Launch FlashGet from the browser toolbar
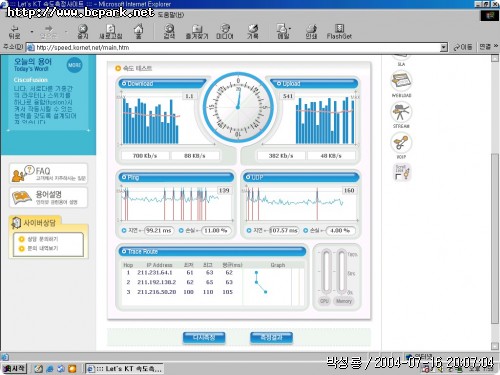This screenshot has height=375, width=500. tap(339, 32)
